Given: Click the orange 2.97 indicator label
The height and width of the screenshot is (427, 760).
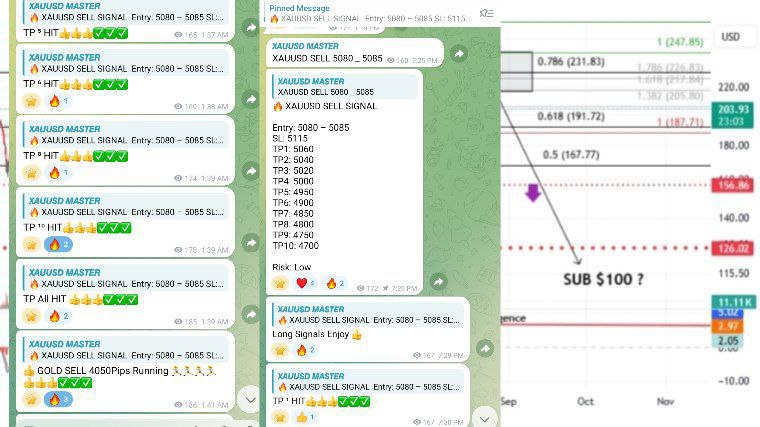Looking at the screenshot, I should [727, 326].
